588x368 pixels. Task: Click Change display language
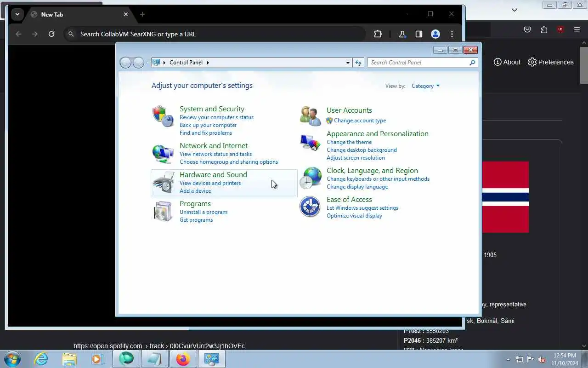click(x=357, y=187)
